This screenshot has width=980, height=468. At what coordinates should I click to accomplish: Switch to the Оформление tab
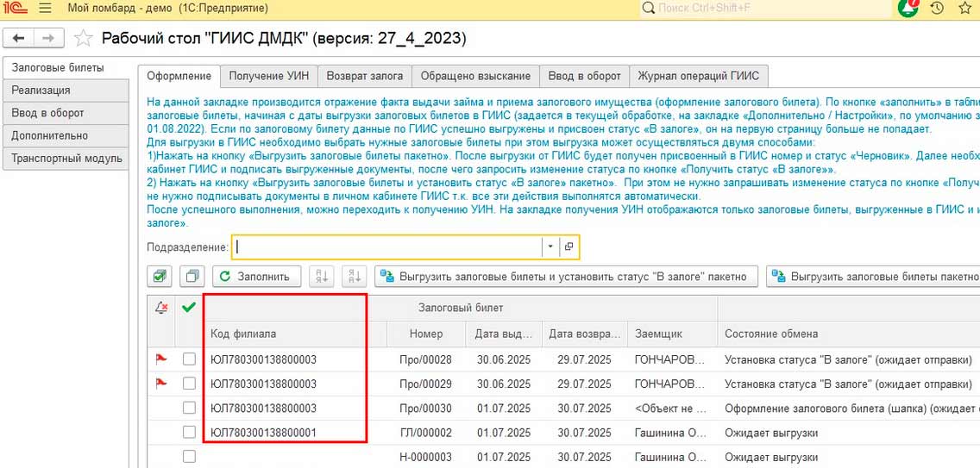pyautogui.click(x=179, y=76)
